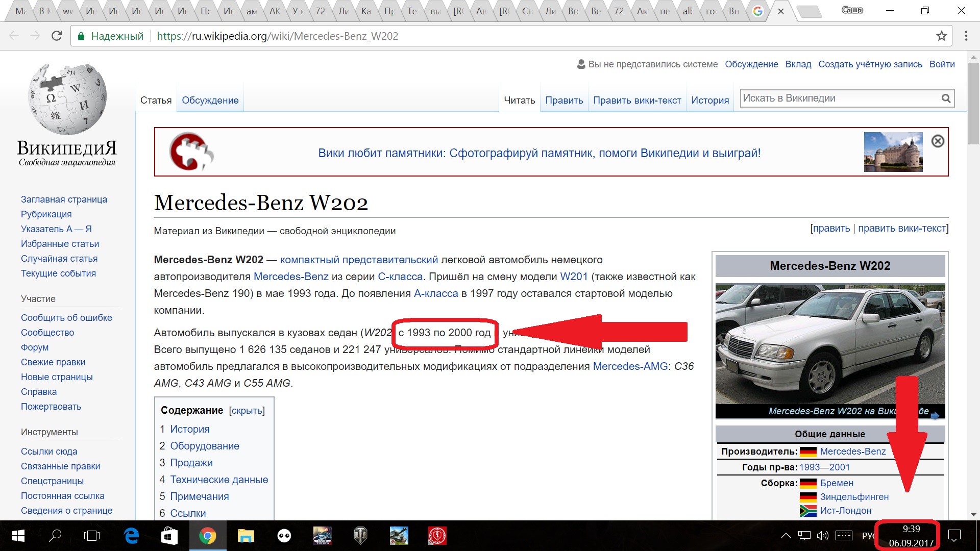Launch World of Tanks taskbar icon
Viewport: 980px width, 551px height.
(360, 536)
